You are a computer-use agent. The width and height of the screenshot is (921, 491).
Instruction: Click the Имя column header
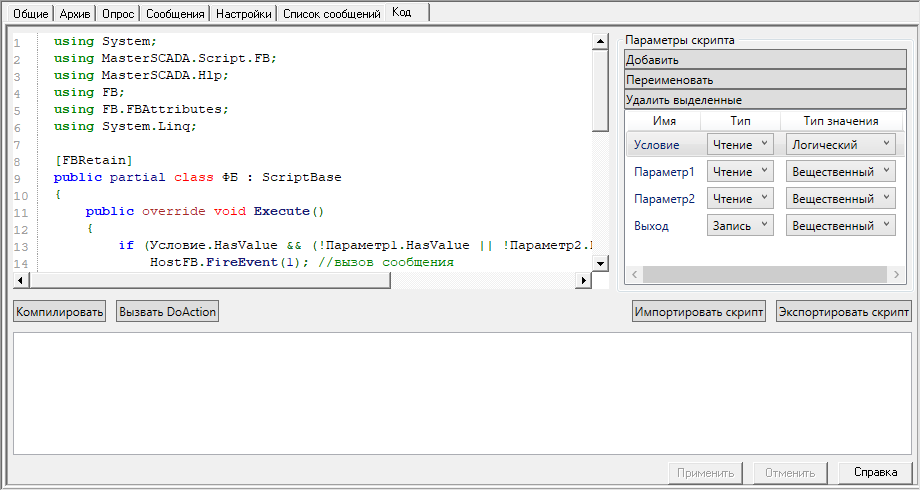664,121
